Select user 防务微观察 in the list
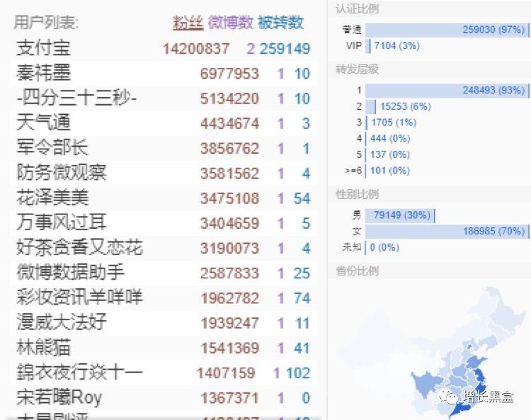The width and height of the screenshot is (531, 420). click(62, 173)
